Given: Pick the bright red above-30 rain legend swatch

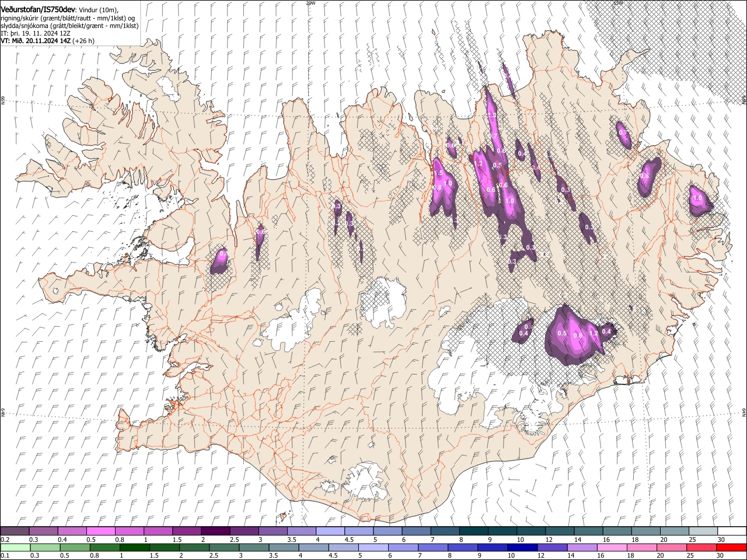Looking at the screenshot, I should pyautogui.click(x=732, y=548).
